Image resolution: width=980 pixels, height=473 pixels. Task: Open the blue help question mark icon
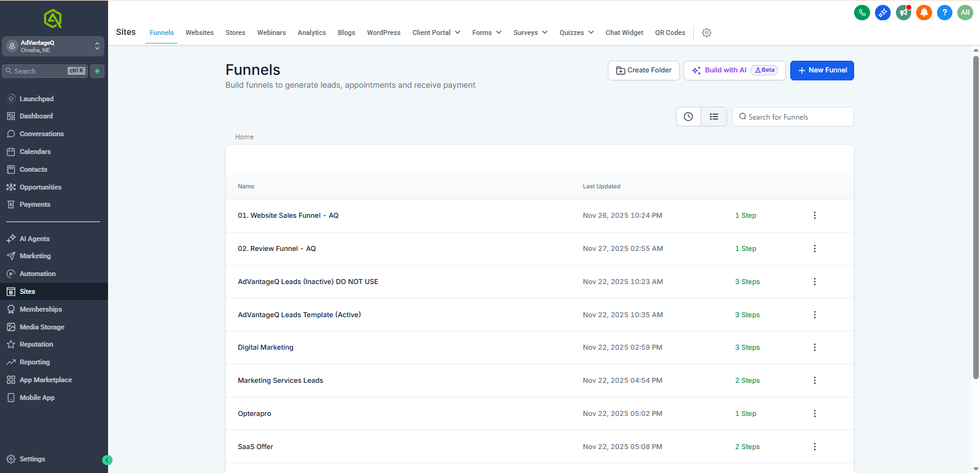pos(944,12)
